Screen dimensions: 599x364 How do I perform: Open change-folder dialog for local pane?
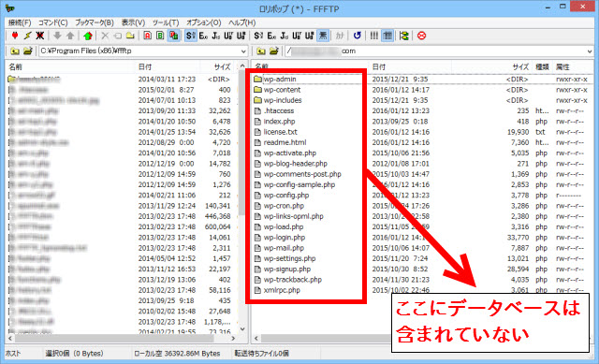point(27,51)
